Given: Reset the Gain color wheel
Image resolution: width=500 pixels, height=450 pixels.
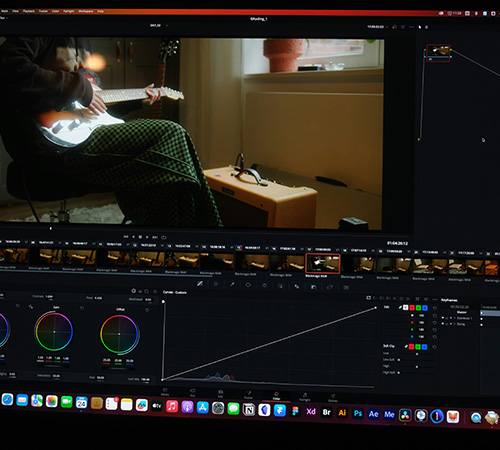Looking at the screenshot, I should tap(82, 308).
